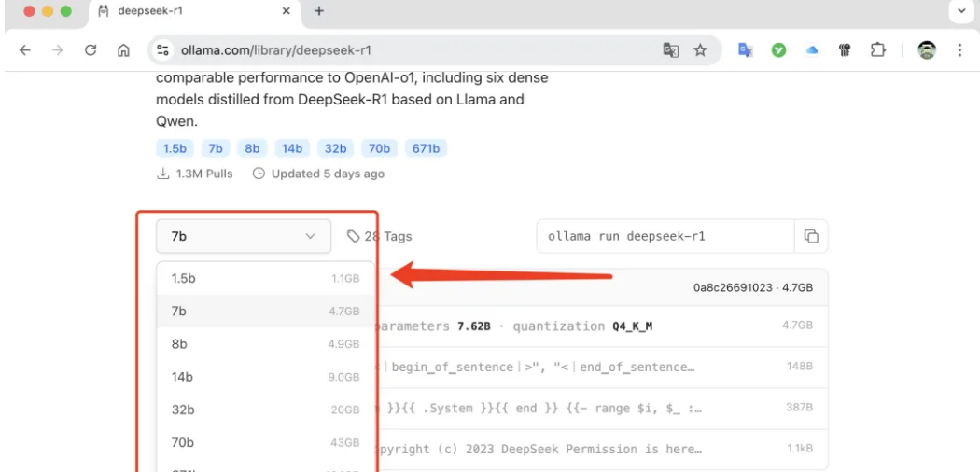This screenshot has width=980, height=472.
Task: Open the blue cloud extension icon
Action: point(812,50)
